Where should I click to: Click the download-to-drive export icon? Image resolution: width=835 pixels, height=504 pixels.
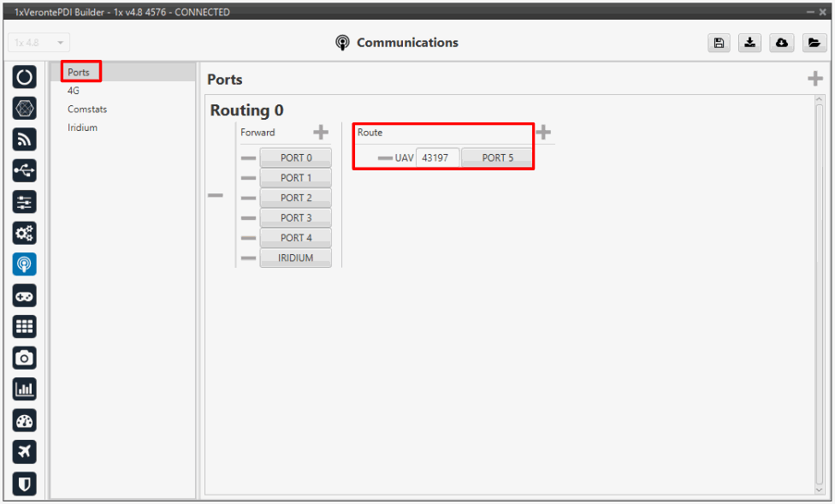click(x=750, y=44)
